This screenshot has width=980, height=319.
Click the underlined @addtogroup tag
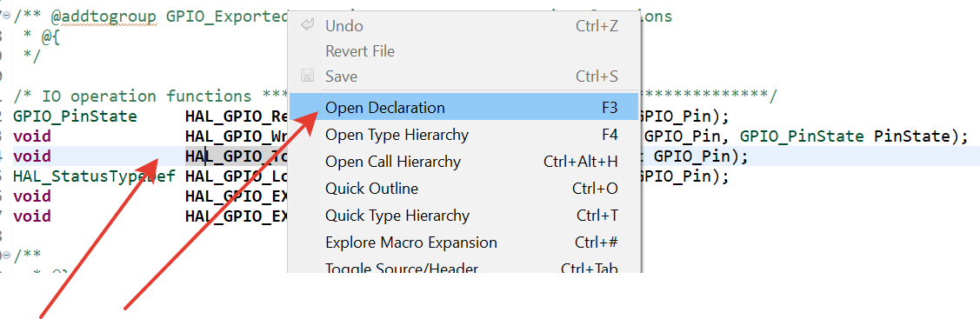click(99, 17)
